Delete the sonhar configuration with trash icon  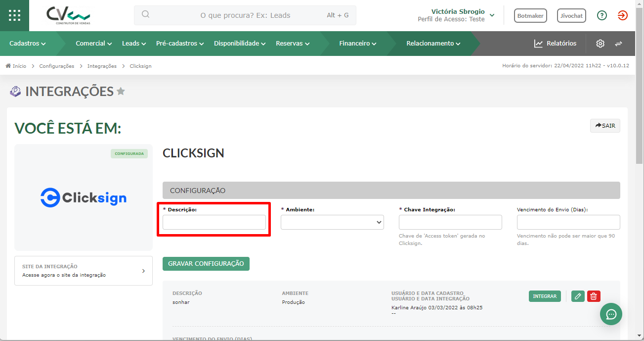pyautogui.click(x=594, y=296)
